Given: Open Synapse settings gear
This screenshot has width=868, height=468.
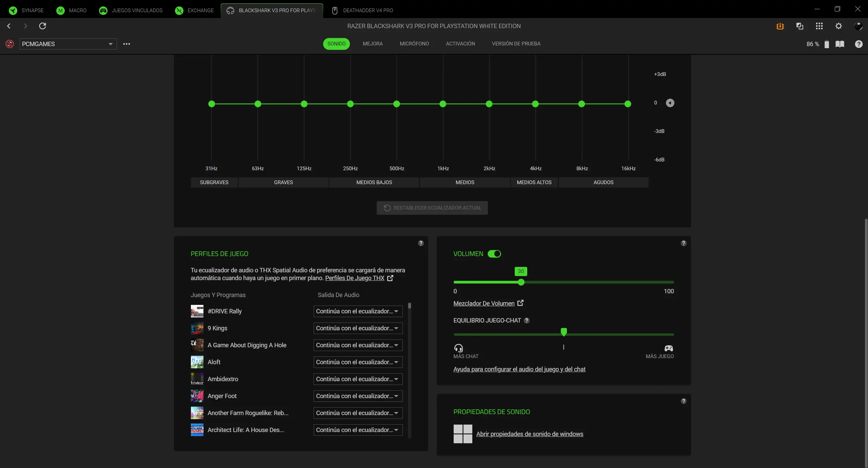Looking at the screenshot, I should [x=839, y=26].
